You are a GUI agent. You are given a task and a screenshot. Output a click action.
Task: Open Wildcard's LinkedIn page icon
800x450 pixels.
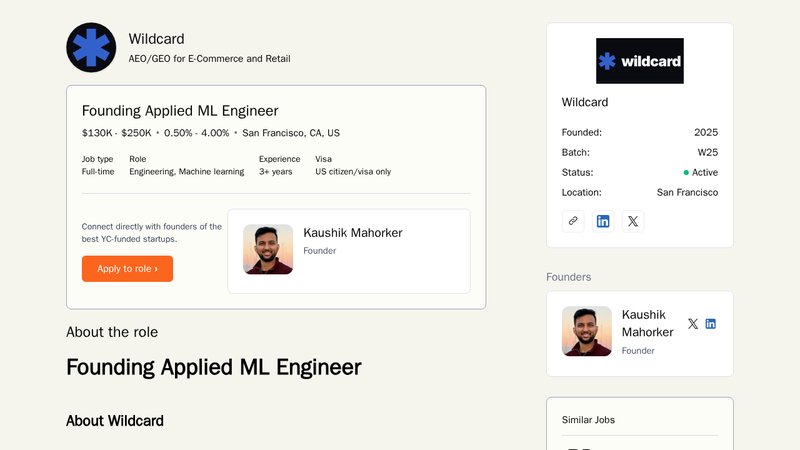[603, 221]
